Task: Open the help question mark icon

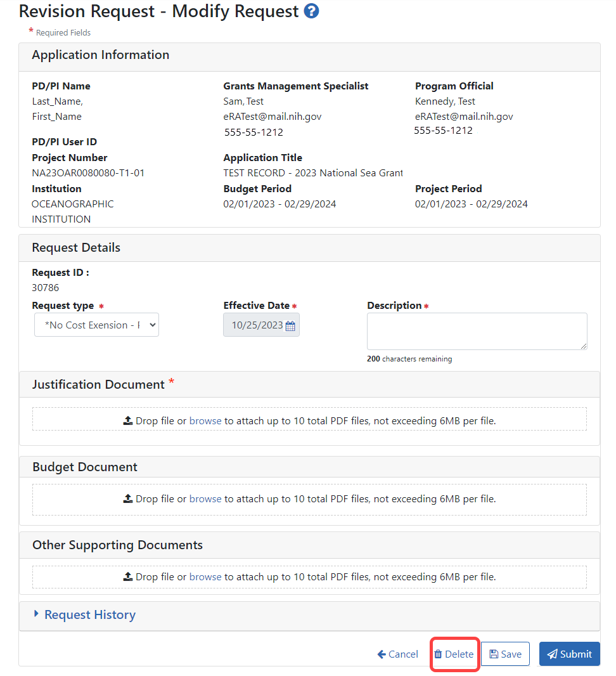Action: tap(311, 11)
